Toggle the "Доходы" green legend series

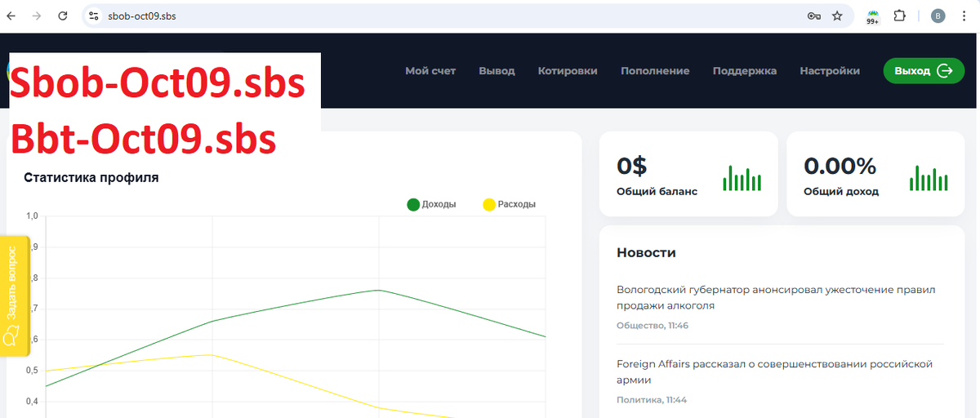click(431, 204)
